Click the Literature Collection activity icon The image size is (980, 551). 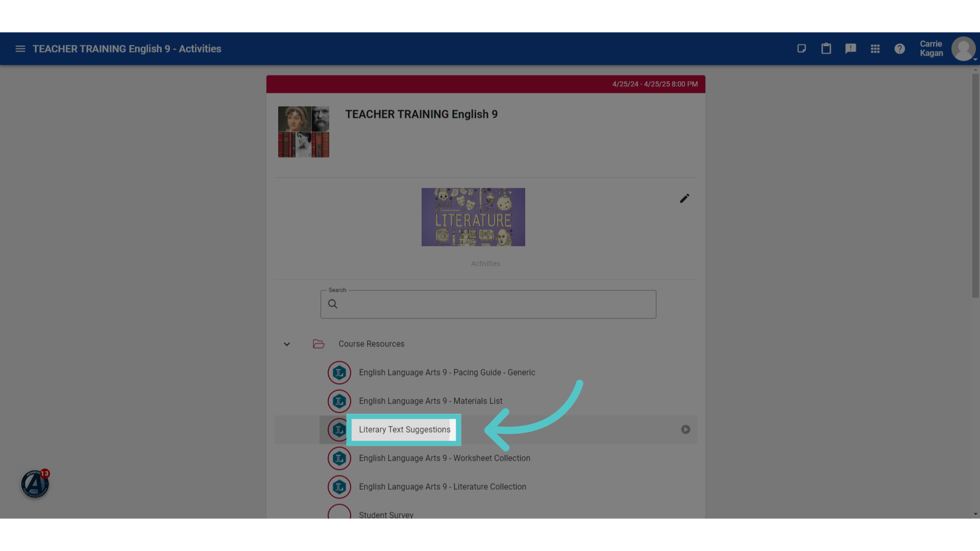pos(339,487)
